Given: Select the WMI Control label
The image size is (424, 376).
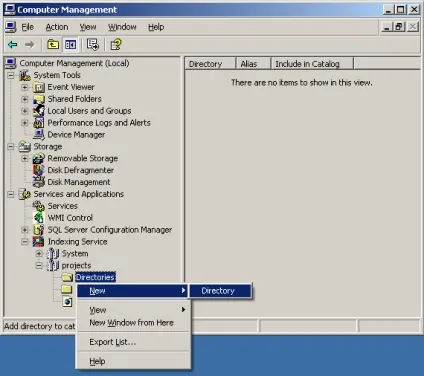Looking at the screenshot, I should point(70,218).
